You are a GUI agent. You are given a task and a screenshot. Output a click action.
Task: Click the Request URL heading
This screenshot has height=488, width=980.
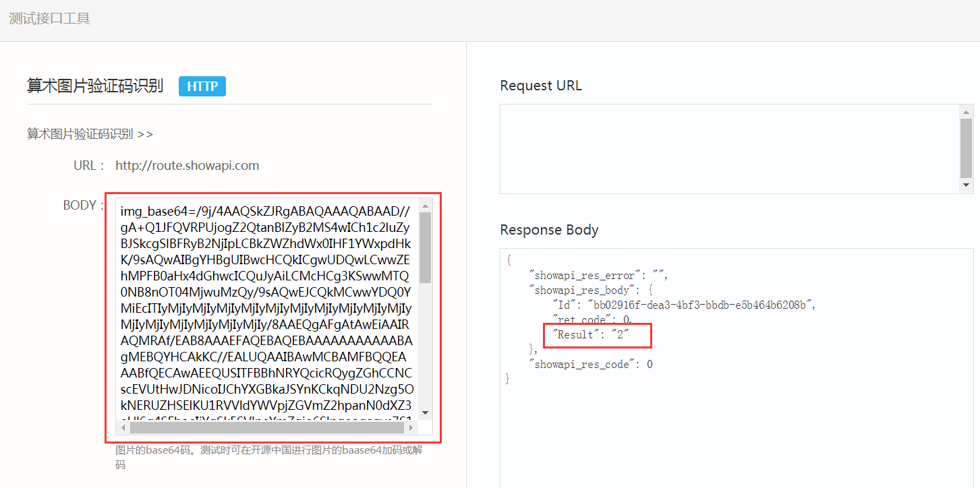[x=541, y=86]
